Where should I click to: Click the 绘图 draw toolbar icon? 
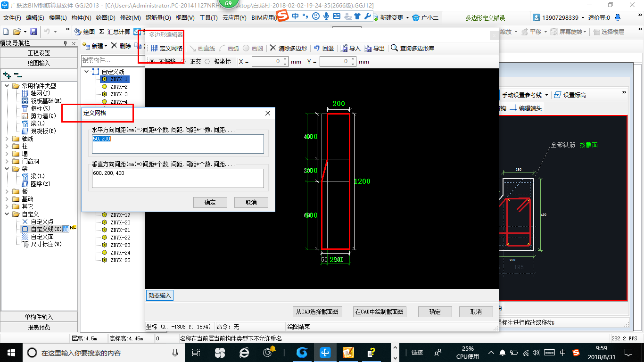[x=78, y=32]
